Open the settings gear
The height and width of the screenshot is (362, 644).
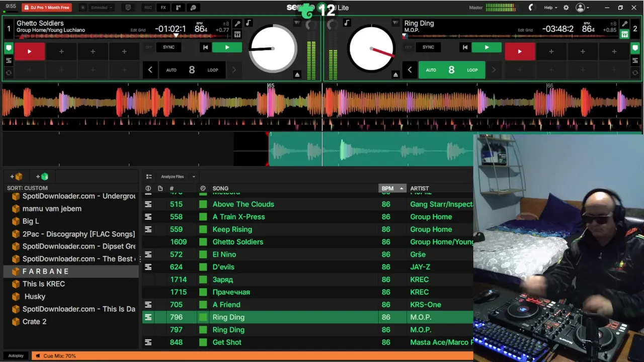(x=566, y=8)
